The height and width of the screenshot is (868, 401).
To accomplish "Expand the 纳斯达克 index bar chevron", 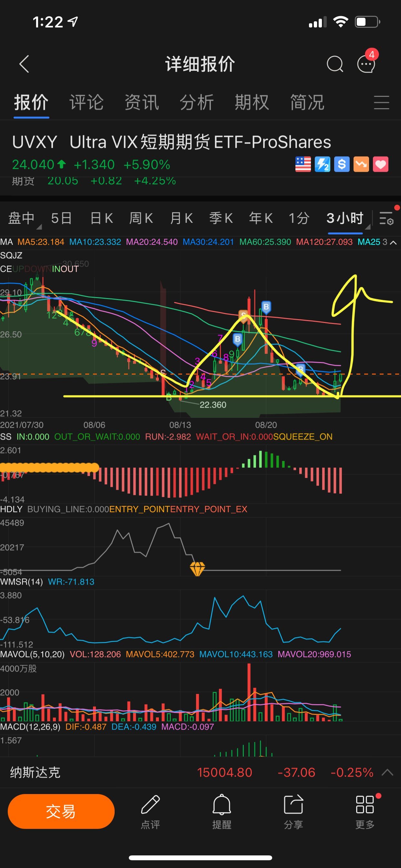I will 387,772.
